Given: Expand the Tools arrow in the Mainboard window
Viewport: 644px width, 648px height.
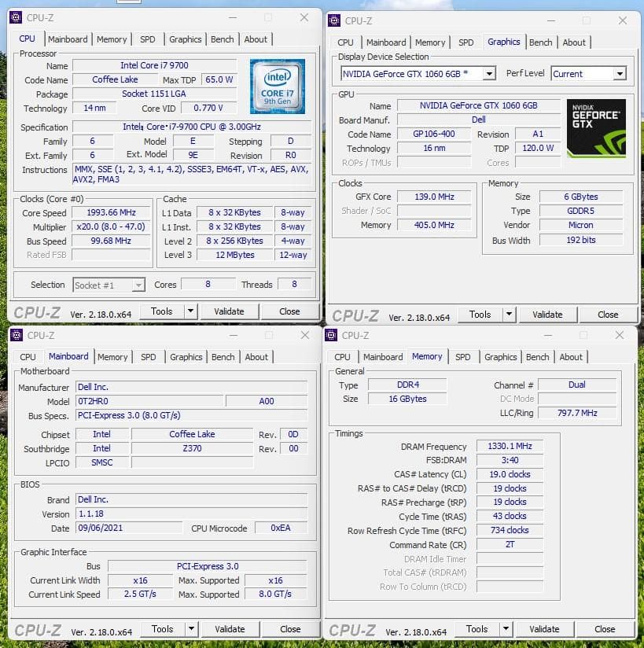Looking at the screenshot, I should 191,629.
